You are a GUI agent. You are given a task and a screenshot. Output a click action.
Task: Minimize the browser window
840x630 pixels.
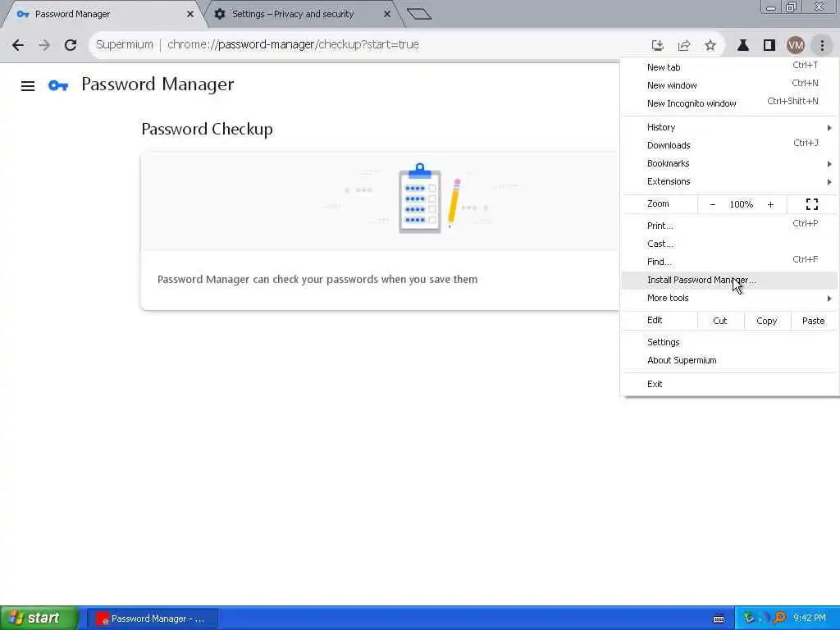coord(771,7)
